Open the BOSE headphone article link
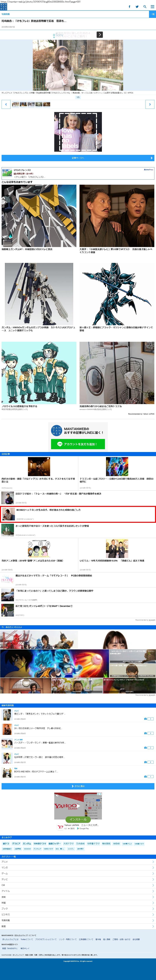 coord(48,510)
